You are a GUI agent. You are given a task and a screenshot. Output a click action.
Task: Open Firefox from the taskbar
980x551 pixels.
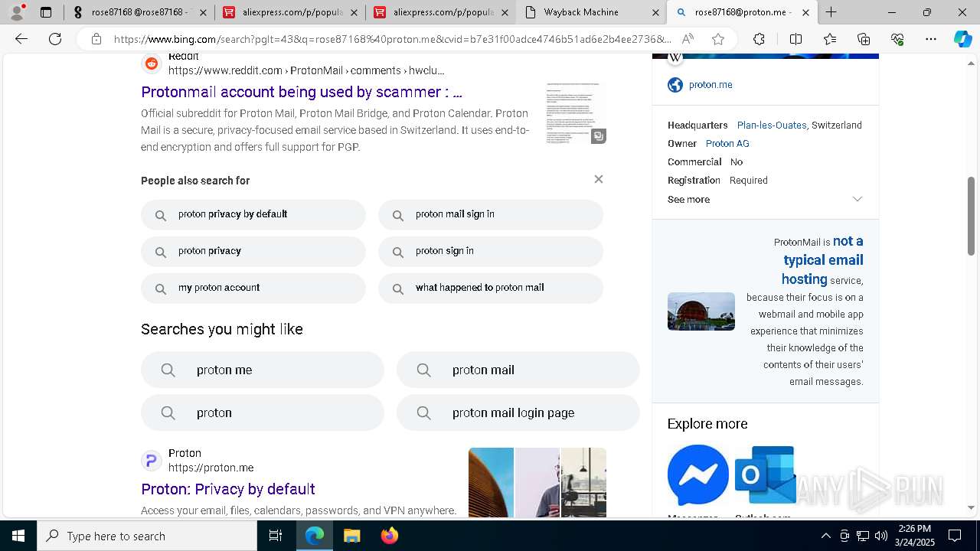389,536
